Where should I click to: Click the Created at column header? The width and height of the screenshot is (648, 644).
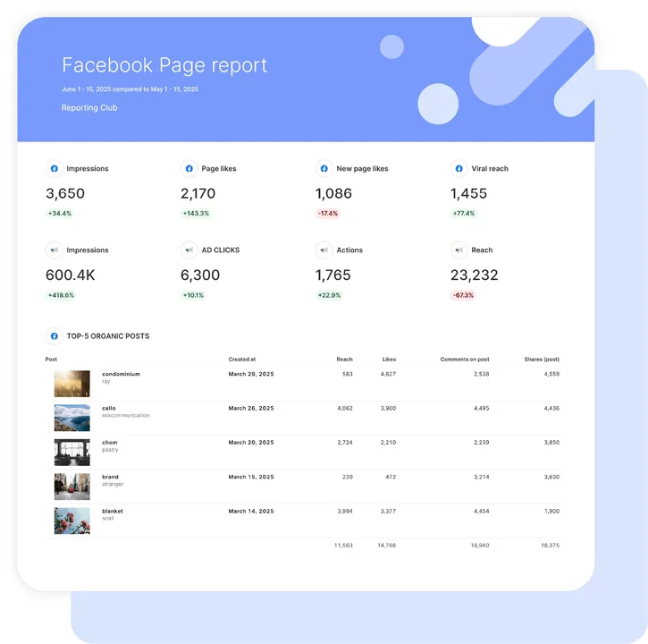[242, 360]
